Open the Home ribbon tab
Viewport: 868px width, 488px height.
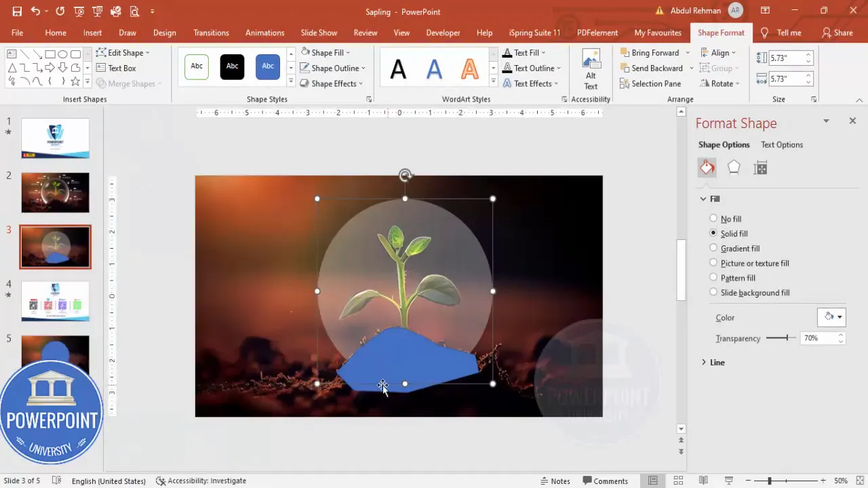tap(56, 33)
